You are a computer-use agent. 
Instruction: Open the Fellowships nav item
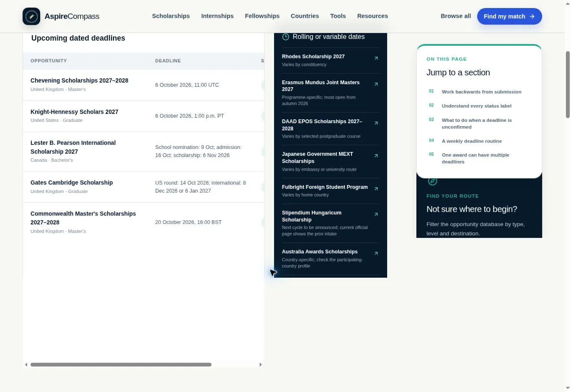[x=262, y=16]
